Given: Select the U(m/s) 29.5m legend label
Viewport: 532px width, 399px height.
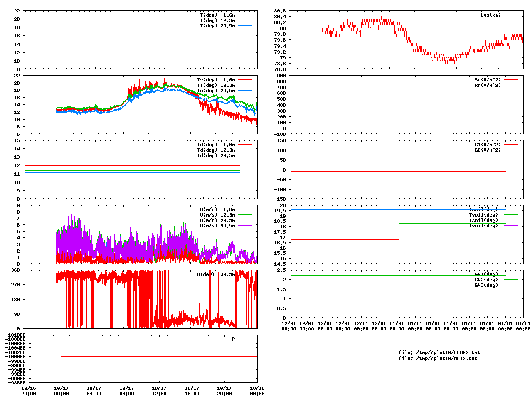Looking at the screenshot, I should click(x=217, y=220).
